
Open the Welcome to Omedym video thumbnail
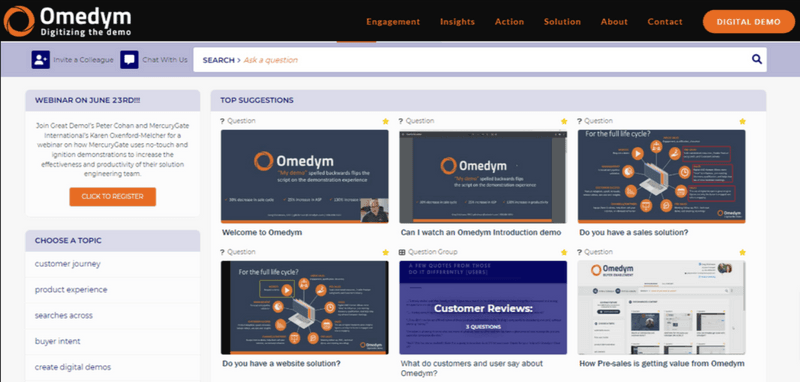click(304, 176)
